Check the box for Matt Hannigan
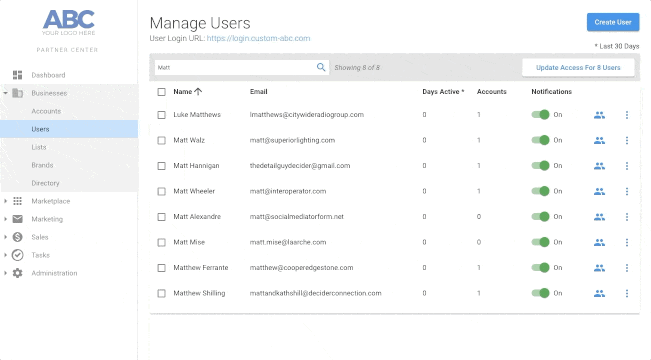The width and height of the screenshot is (651, 360). [x=162, y=166]
